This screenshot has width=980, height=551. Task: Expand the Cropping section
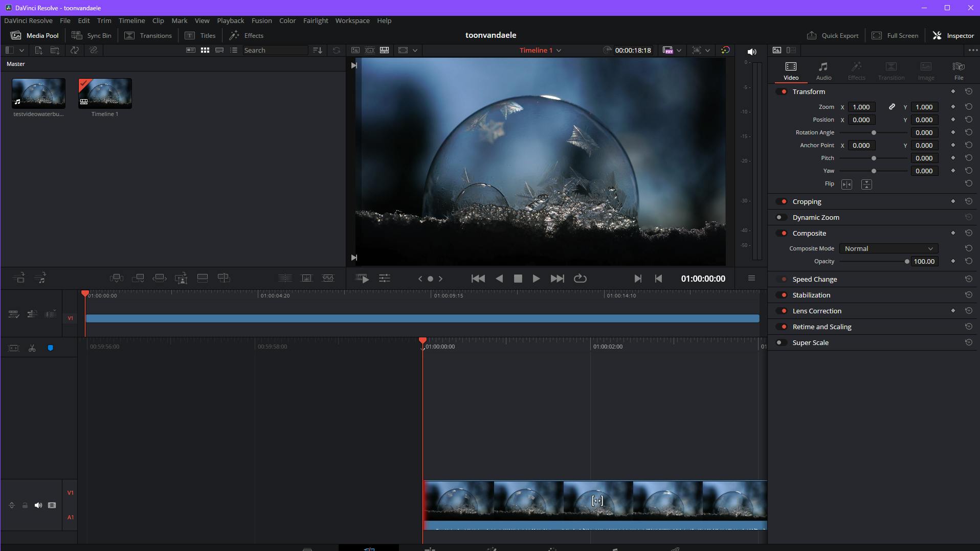[807, 201]
